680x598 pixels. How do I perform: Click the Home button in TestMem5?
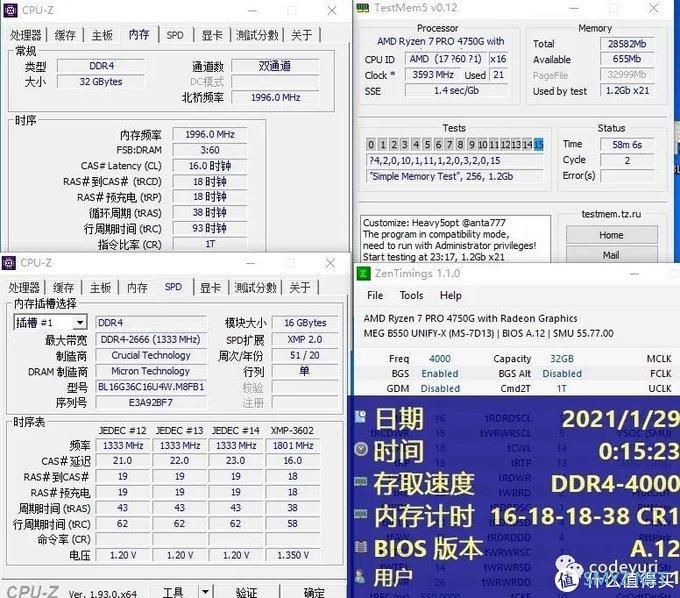pos(611,235)
